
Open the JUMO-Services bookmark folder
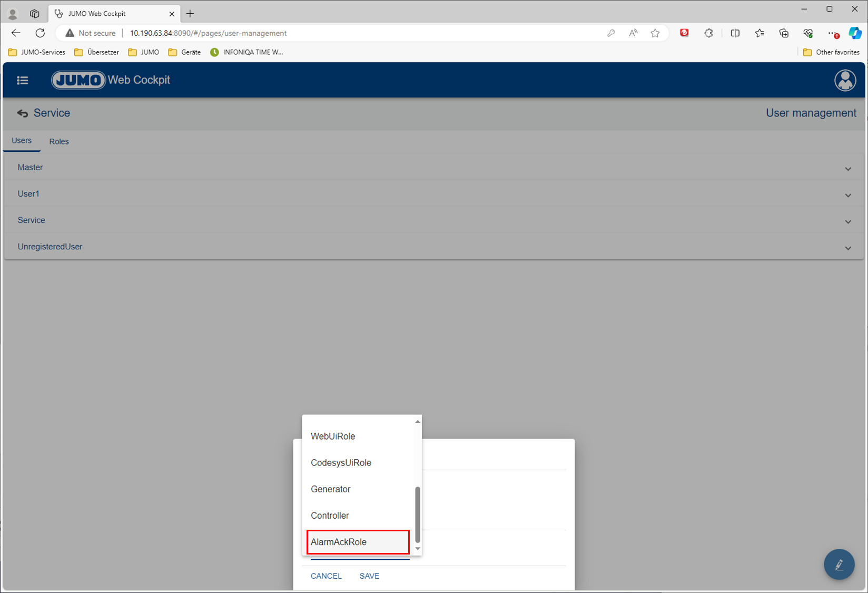click(x=37, y=52)
